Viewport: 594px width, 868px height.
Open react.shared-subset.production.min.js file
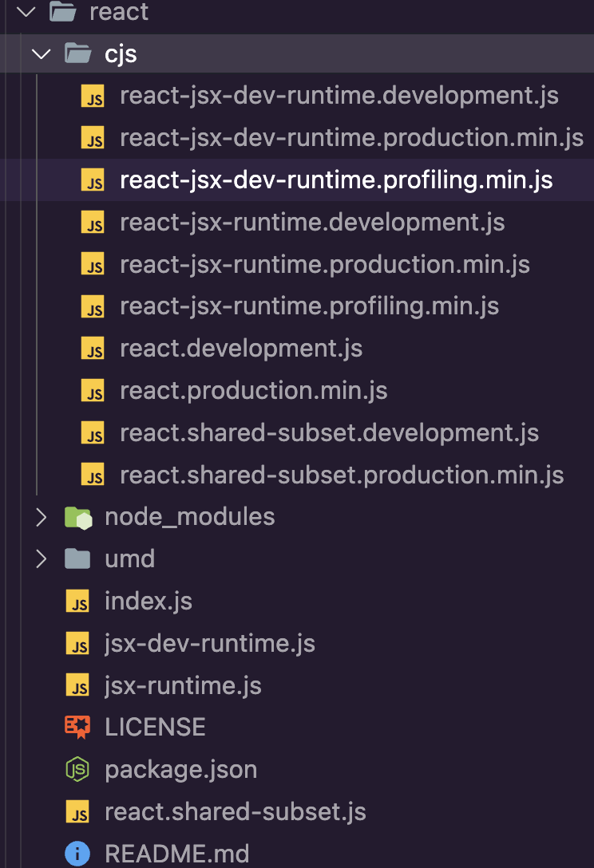342,475
